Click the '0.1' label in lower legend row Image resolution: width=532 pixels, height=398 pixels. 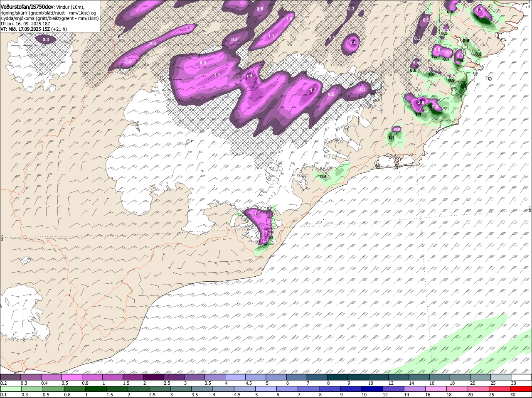click(x=3, y=395)
